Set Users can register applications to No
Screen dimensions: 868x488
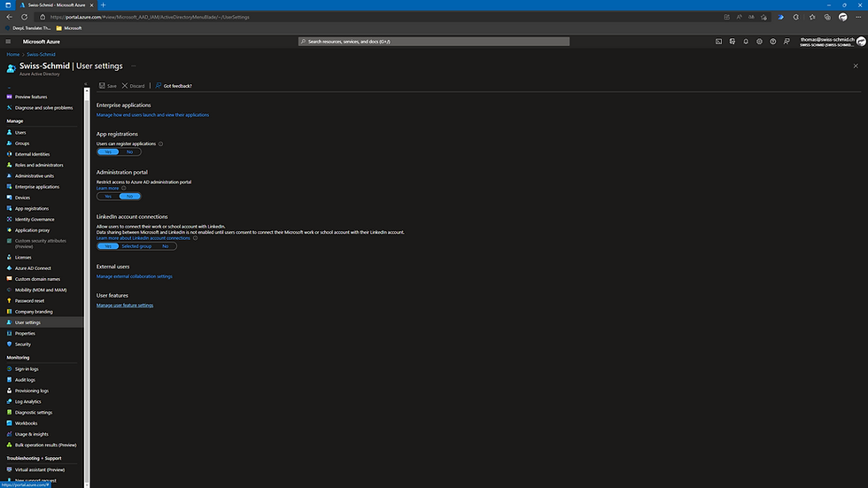129,151
